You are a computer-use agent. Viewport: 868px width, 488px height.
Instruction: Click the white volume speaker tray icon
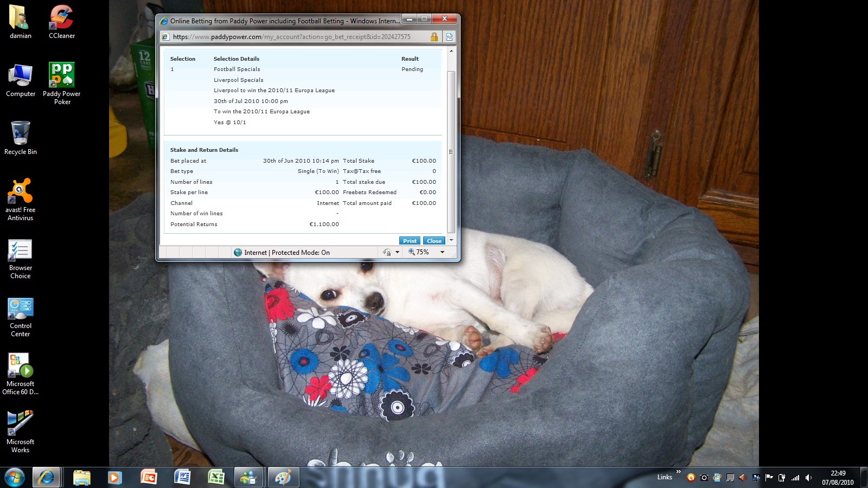point(808,477)
